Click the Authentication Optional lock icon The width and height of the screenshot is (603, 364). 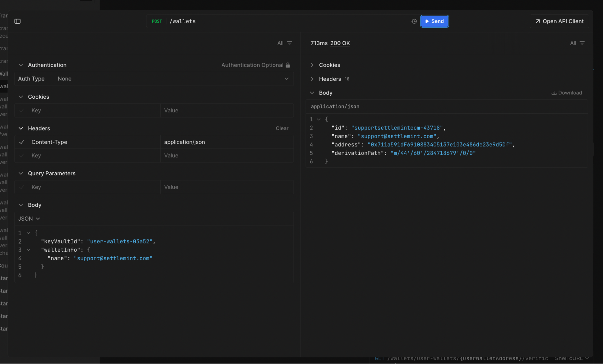tap(288, 65)
